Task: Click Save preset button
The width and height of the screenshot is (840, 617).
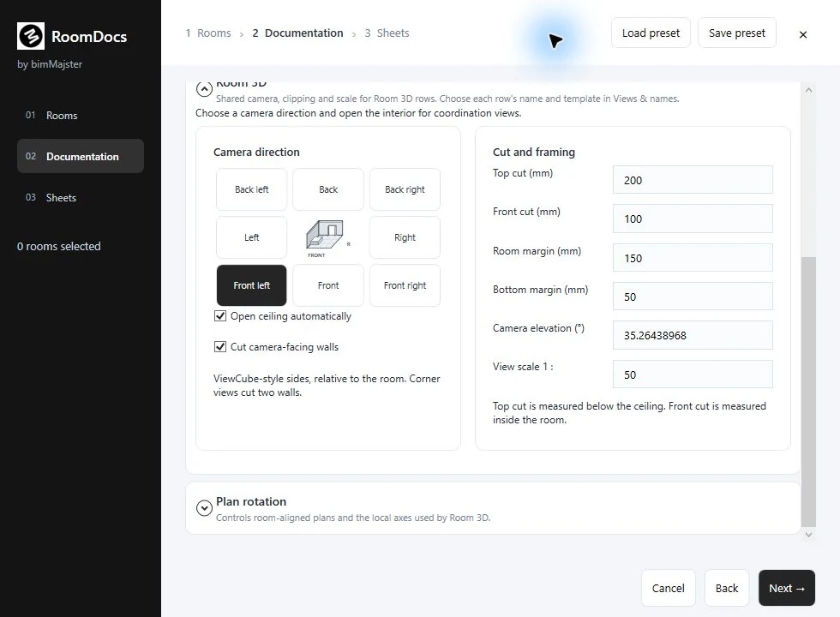Action: tap(736, 33)
